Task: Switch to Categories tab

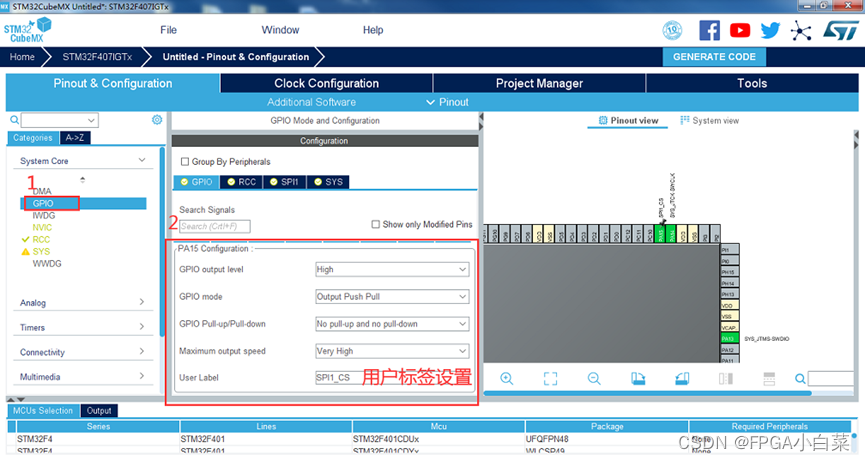Action: click(x=33, y=138)
